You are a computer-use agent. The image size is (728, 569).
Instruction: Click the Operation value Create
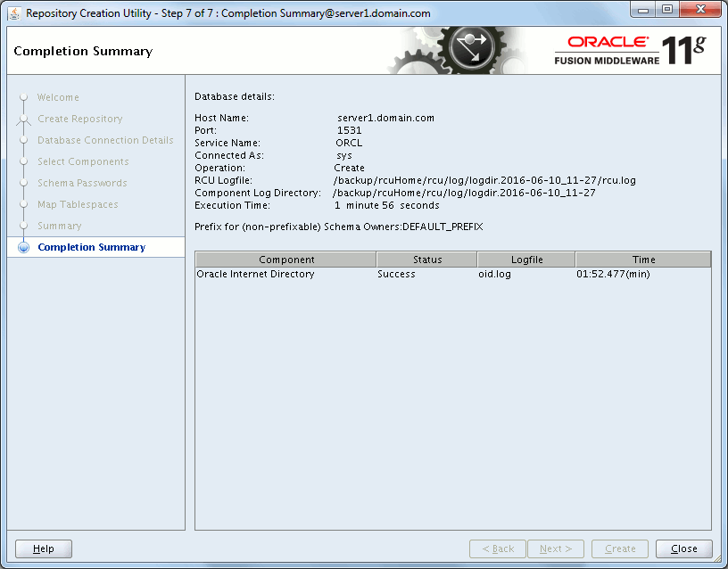click(349, 168)
